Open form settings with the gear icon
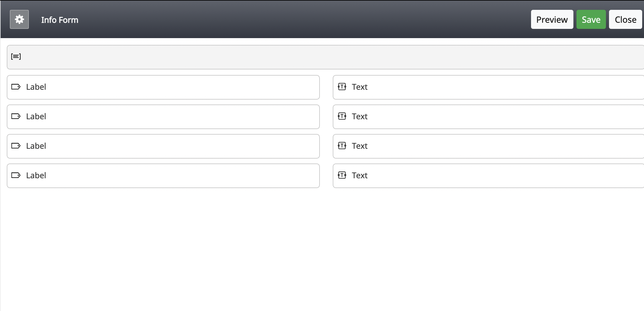644x311 pixels. click(19, 19)
